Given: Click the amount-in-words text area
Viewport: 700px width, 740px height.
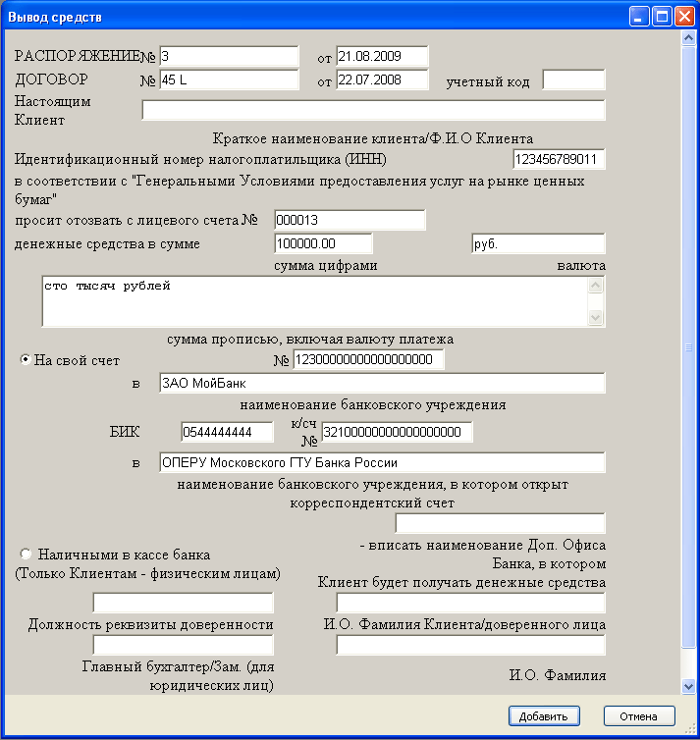Looking at the screenshot, I should (314, 301).
